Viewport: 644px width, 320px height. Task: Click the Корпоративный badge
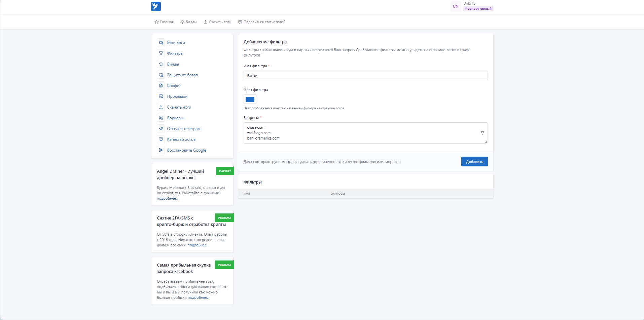pyautogui.click(x=478, y=9)
